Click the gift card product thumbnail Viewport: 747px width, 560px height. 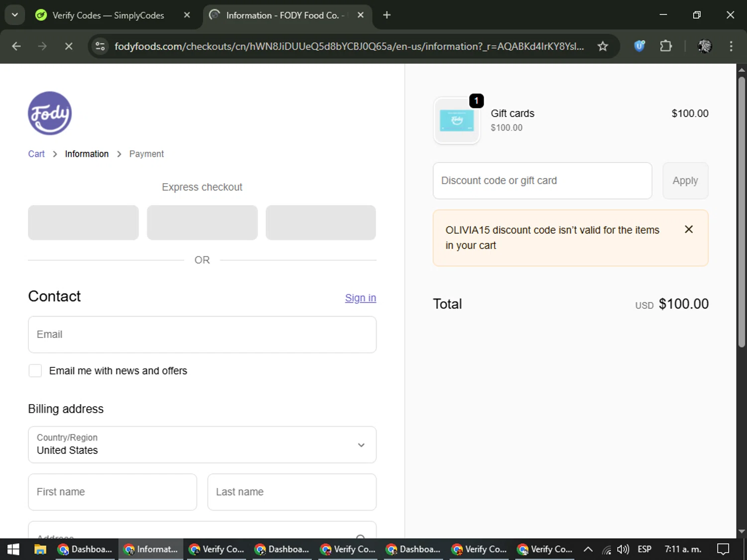coord(457,121)
